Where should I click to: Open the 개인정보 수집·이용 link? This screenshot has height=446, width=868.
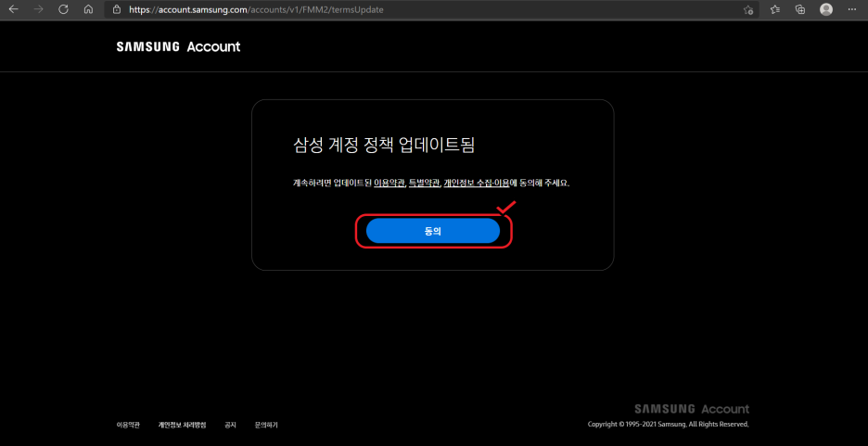[x=477, y=184]
